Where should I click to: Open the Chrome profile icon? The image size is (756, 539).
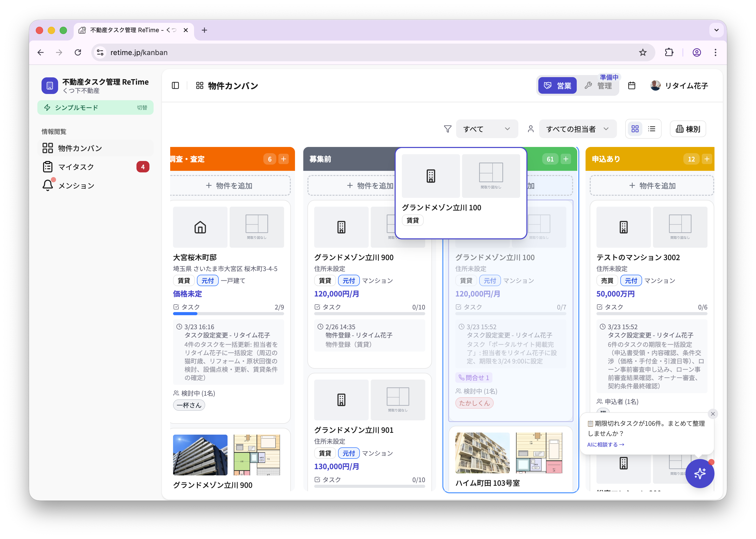click(697, 52)
